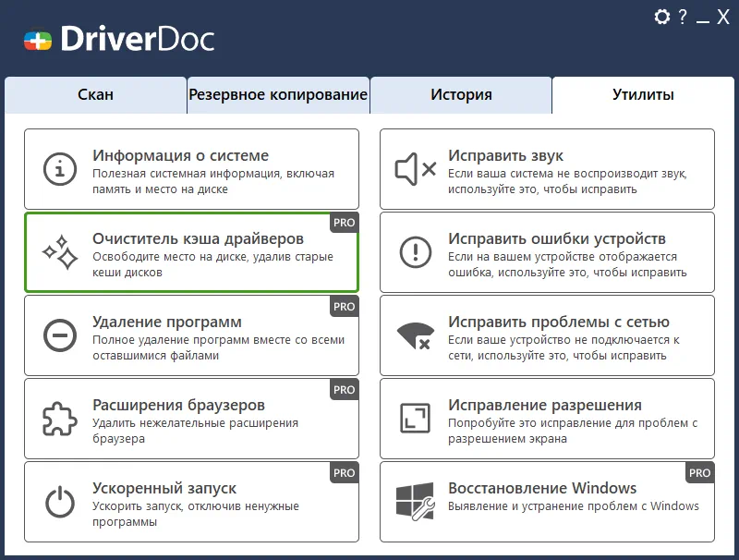739x560 pixels.
Task: Click text 'Удалить нежелательные расширения'
Action: [x=195, y=423]
